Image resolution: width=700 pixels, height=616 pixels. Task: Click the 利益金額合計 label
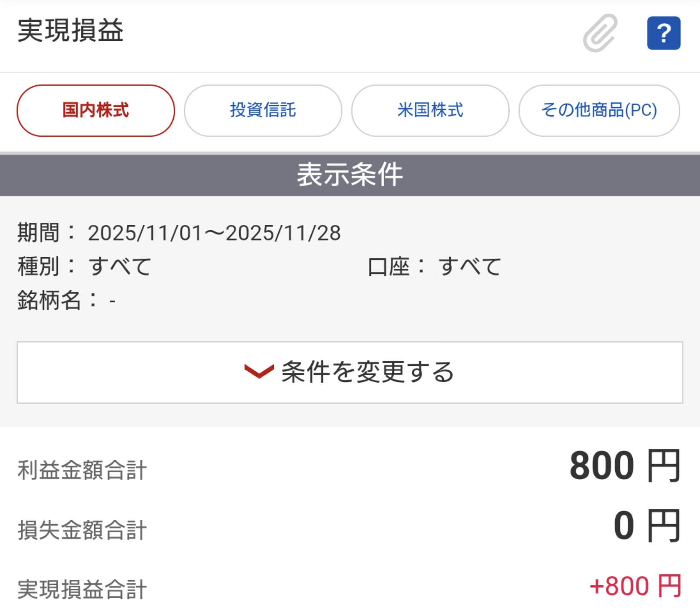(82, 470)
